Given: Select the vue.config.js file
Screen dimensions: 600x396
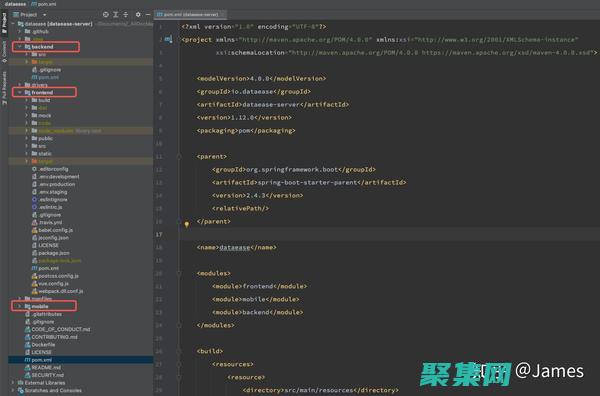Looking at the screenshot, I should [x=53, y=284].
